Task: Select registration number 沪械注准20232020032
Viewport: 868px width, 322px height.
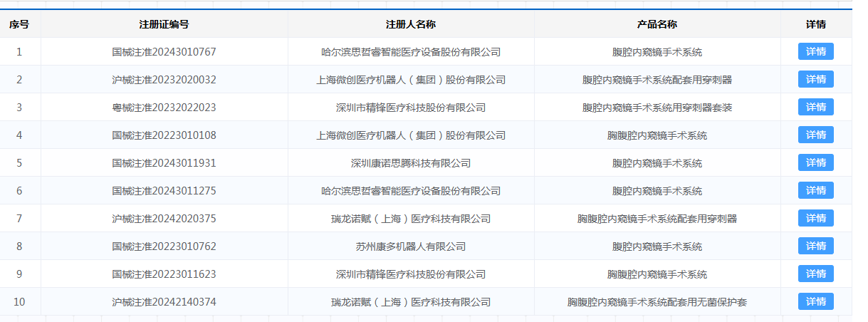Action: 164,80
